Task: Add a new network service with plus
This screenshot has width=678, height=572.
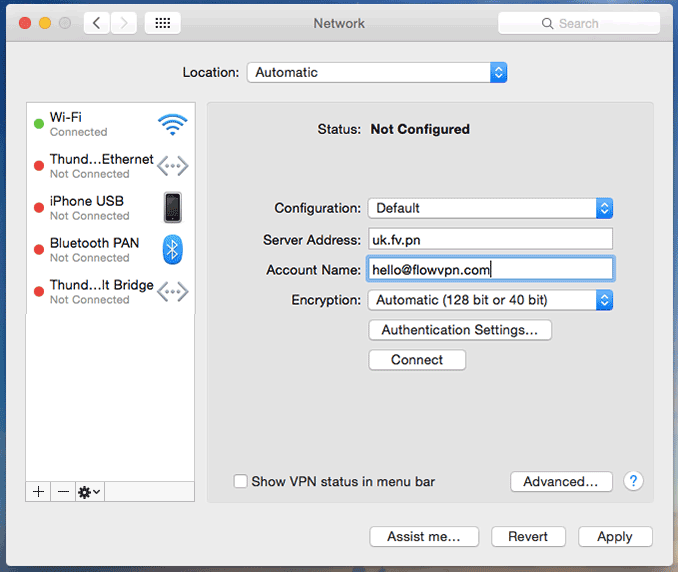Action: [x=38, y=492]
